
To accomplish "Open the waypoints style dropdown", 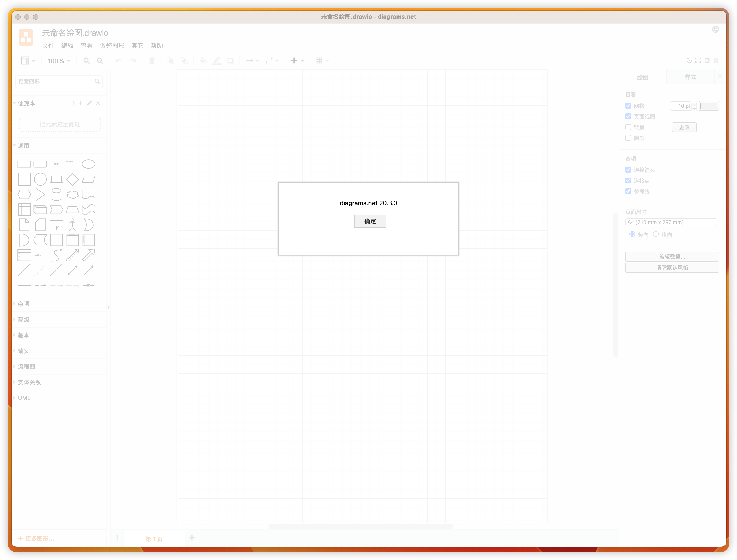I will (272, 61).
